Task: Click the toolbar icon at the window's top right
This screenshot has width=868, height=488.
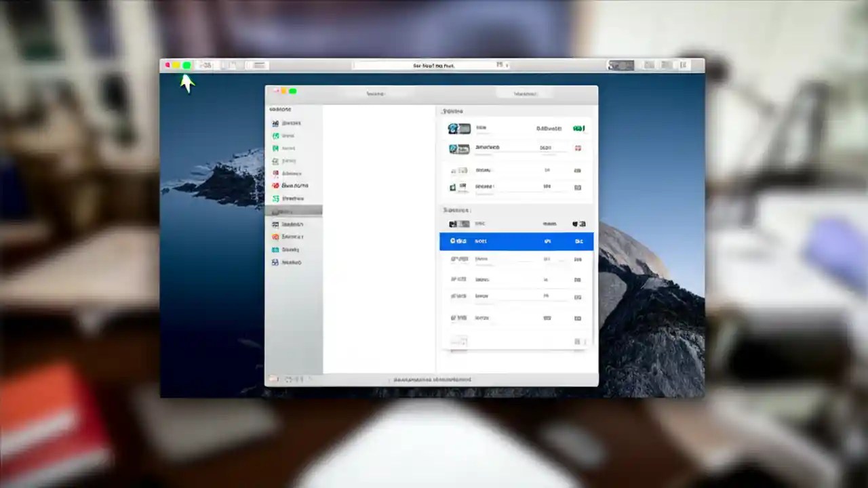Action: tap(682, 65)
